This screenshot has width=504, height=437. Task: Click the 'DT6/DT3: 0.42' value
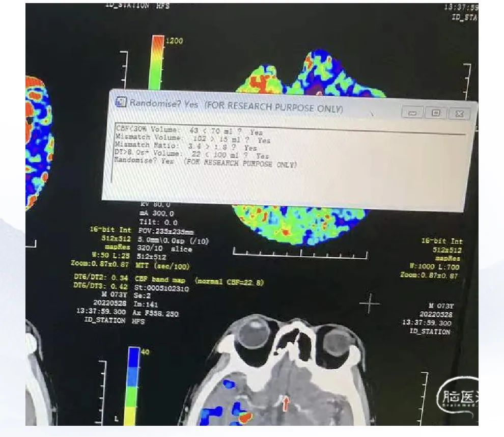point(101,286)
